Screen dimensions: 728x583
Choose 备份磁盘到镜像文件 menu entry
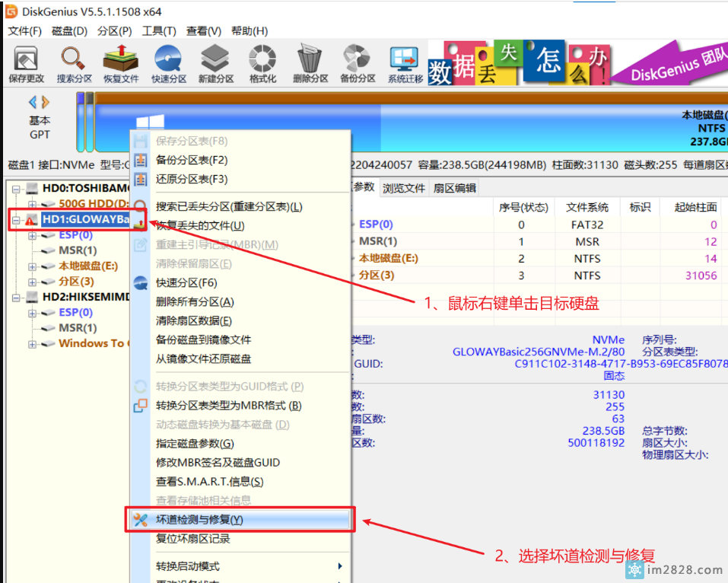tap(240, 340)
